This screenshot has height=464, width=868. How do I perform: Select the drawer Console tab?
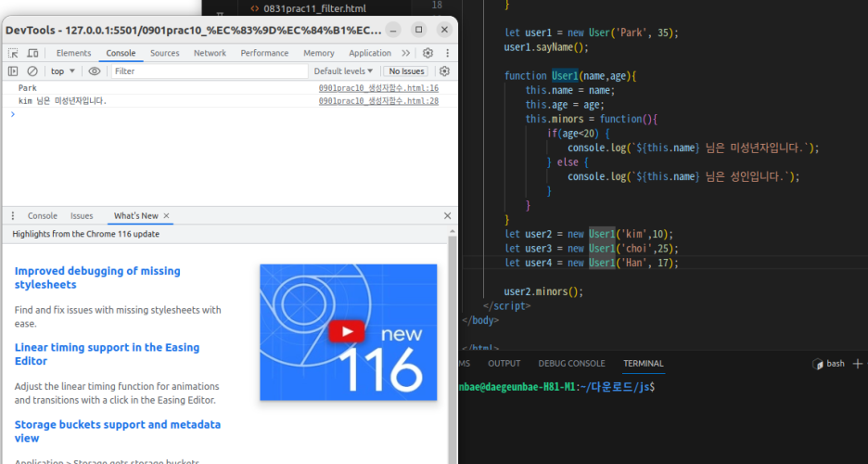43,216
